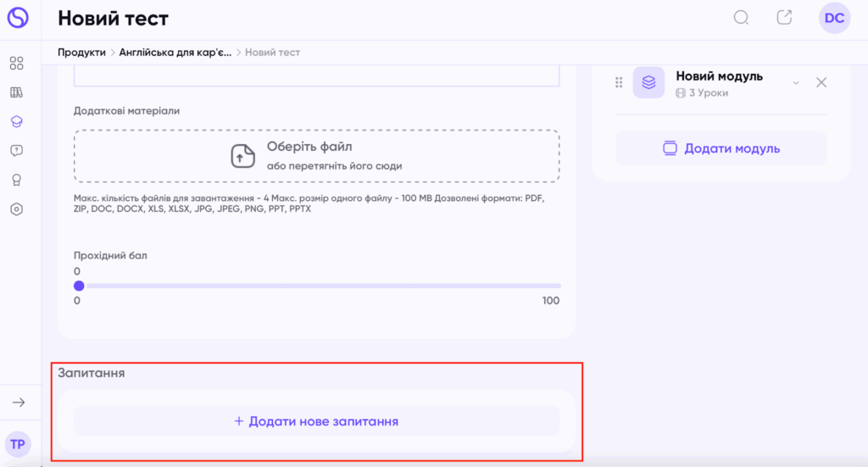Click the Новий модуль layers icon
Viewport: 868px width, 467px height.
pyautogui.click(x=648, y=82)
